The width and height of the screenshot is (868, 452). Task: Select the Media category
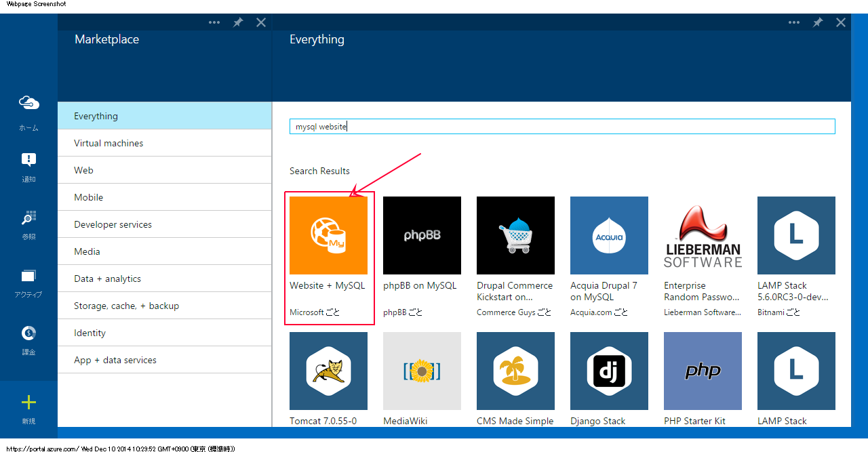click(x=164, y=251)
